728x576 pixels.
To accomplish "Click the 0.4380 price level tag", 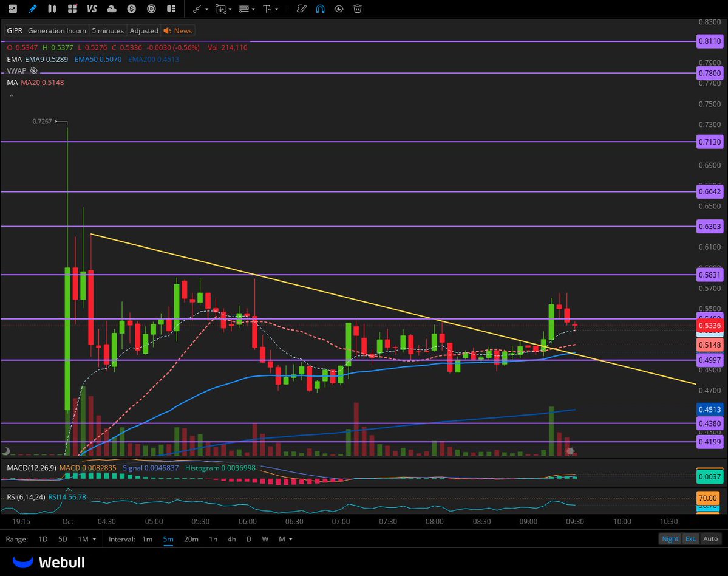I will pyautogui.click(x=710, y=423).
